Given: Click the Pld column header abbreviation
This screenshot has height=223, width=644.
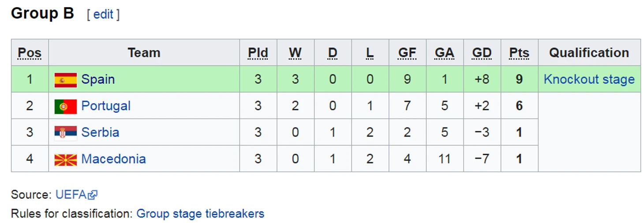Looking at the screenshot, I should 258,53.
